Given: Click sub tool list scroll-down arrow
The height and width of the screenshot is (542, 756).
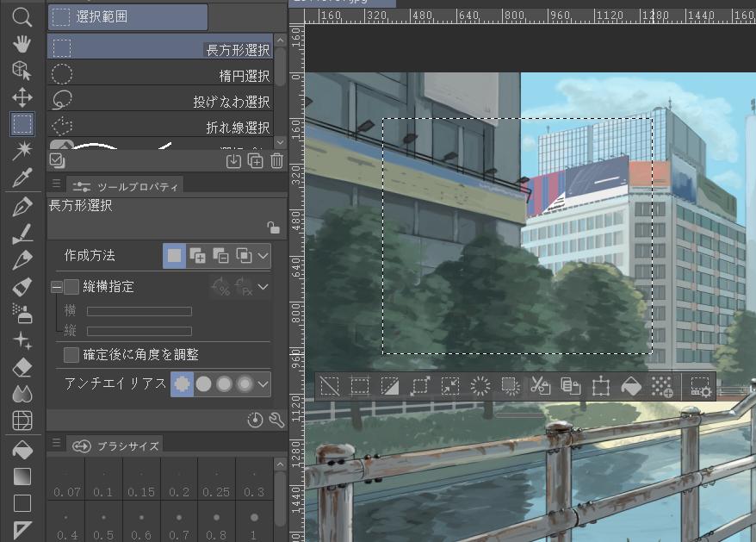Looking at the screenshot, I should tap(280, 142).
